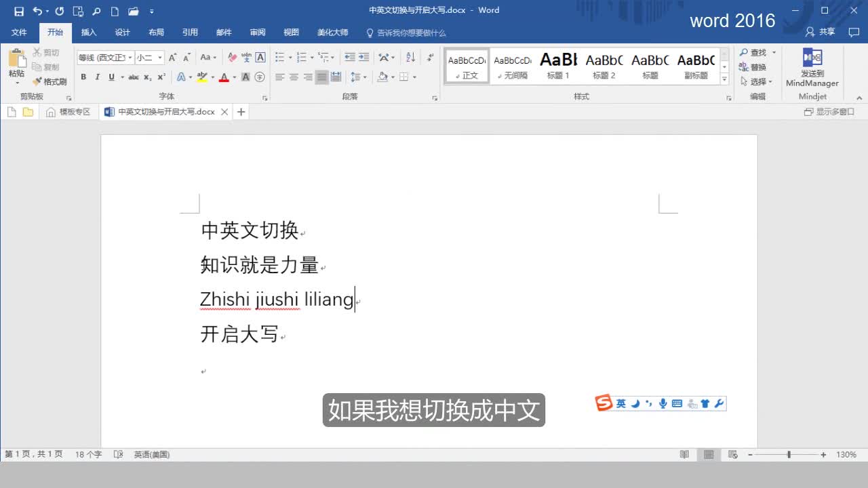
Task: Toggle bold formatting
Action: (x=83, y=77)
